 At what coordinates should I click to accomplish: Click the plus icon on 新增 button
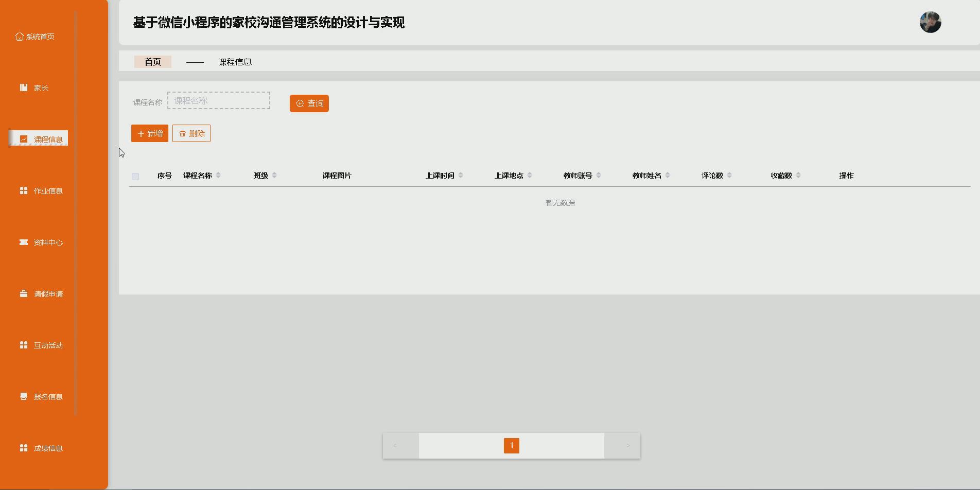click(141, 134)
